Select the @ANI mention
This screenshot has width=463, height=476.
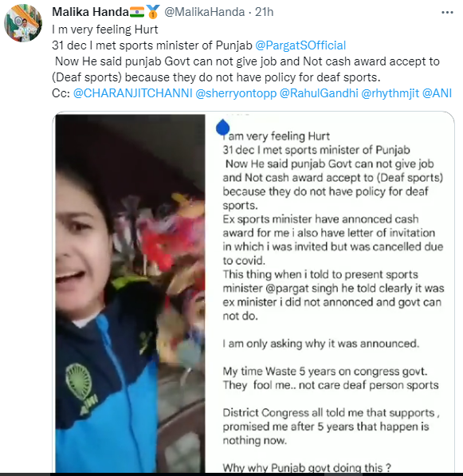pyautogui.click(x=437, y=93)
